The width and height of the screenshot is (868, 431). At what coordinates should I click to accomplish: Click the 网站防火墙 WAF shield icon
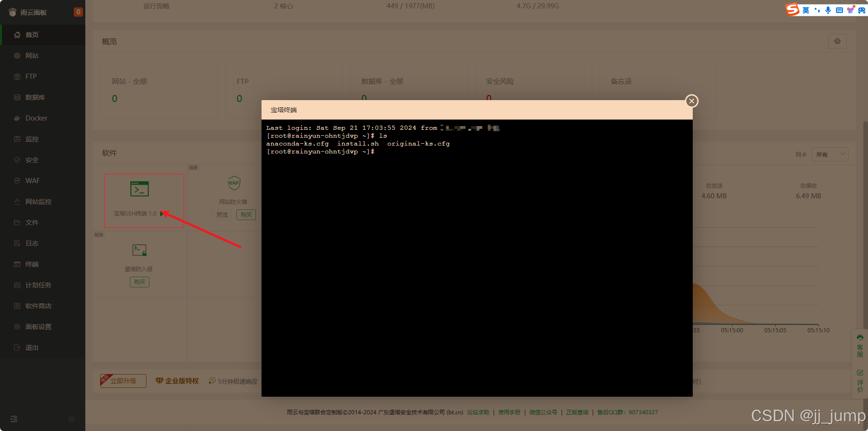234,183
